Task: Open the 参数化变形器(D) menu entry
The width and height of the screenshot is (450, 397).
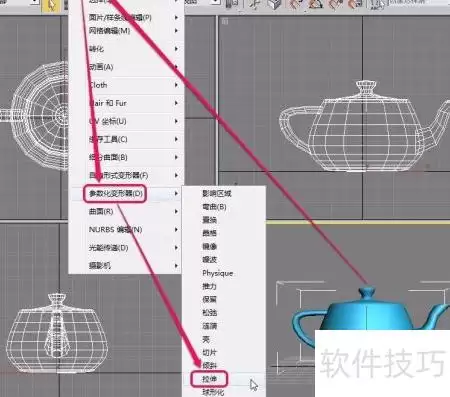Action: (115, 193)
